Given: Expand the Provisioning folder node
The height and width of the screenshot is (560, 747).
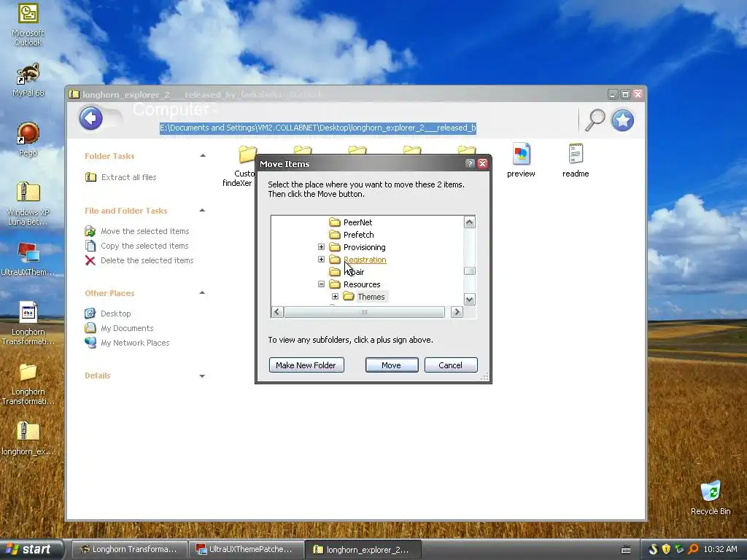Looking at the screenshot, I should pyautogui.click(x=321, y=246).
